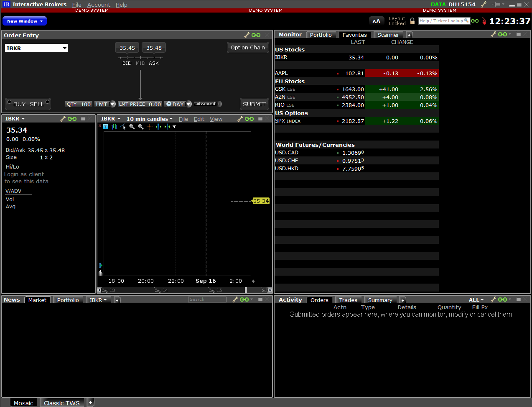Viewport: 532px width, 407px height.
Task: Click the News Search field
Action: pyautogui.click(x=207, y=299)
